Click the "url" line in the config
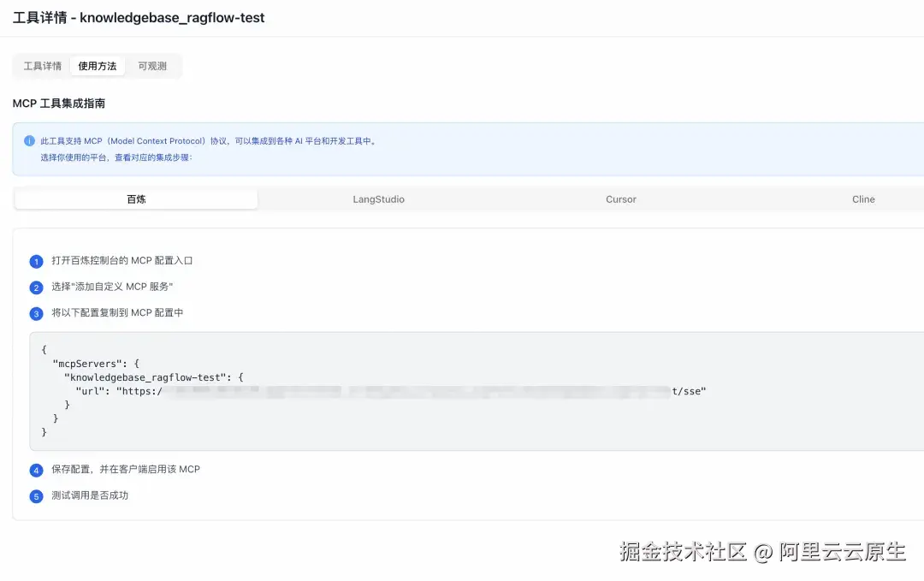This screenshot has height=581, width=924. [x=390, y=391]
